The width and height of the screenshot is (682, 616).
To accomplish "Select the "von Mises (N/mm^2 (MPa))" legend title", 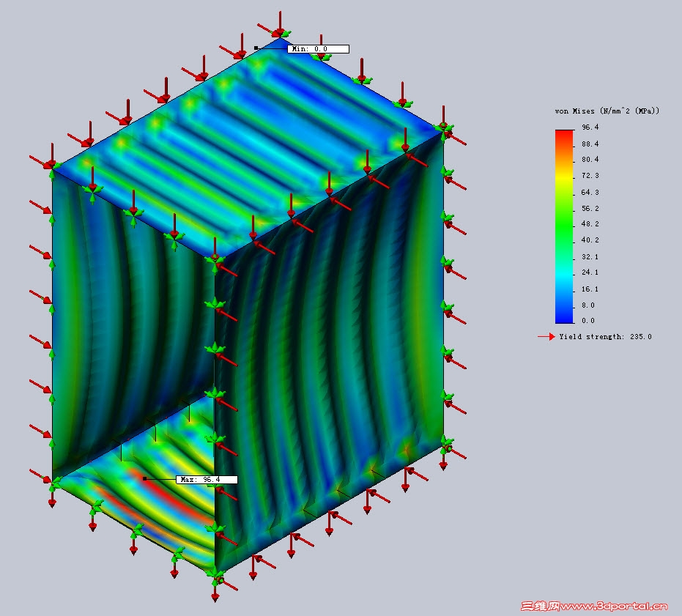I will click(x=607, y=111).
